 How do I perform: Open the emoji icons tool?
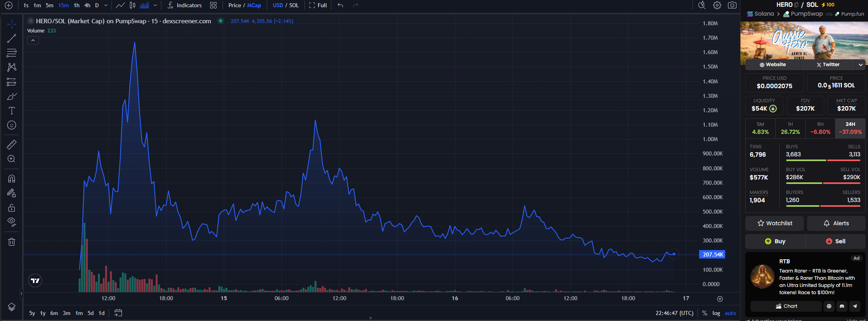(x=12, y=125)
